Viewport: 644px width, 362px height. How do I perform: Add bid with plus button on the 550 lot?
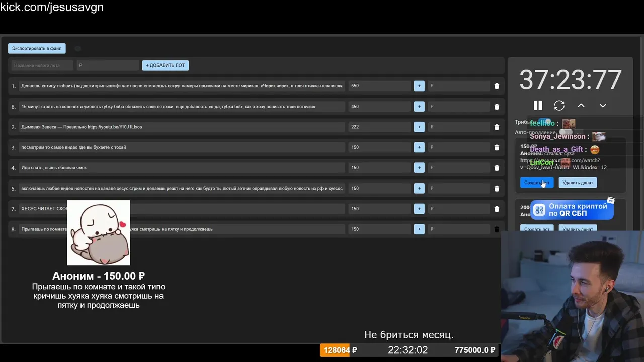[x=419, y=86]
